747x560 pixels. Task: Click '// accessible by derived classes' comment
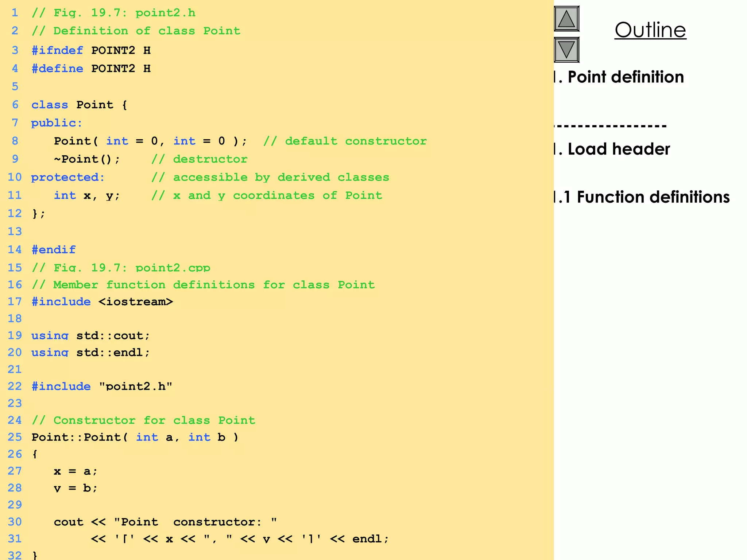coord(270,177)
